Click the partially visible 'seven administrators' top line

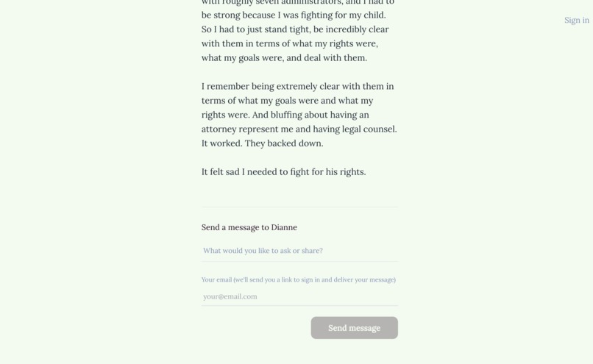tap(298, 2)
